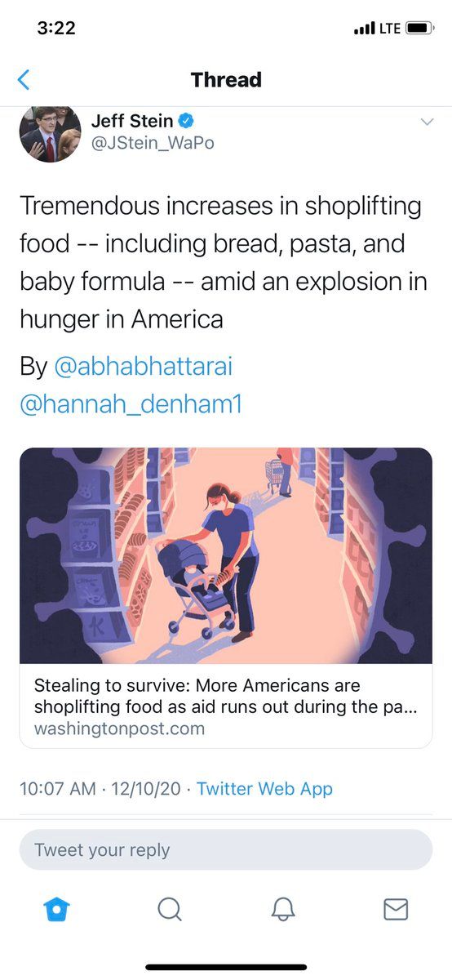The height and width of the screenshot is (980, 452).
Task: Open the @abhabhattarai mention
Action: click(x=144, y=367)
